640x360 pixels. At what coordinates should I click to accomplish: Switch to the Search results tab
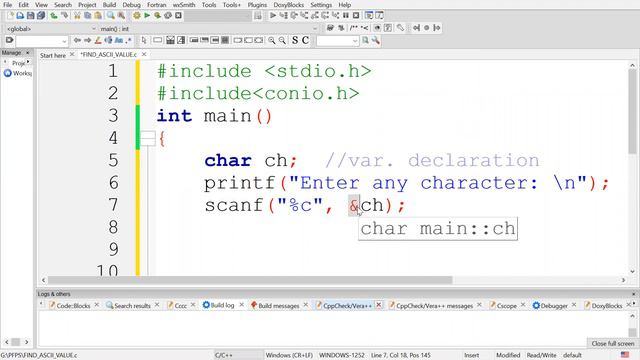click(x=132, y=305)
